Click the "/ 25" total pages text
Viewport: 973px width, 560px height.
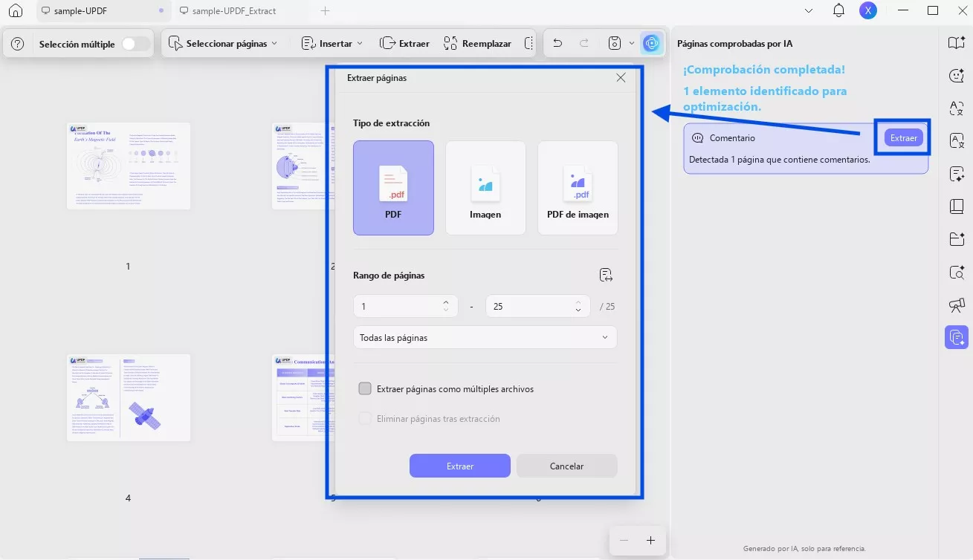[608, 307]
